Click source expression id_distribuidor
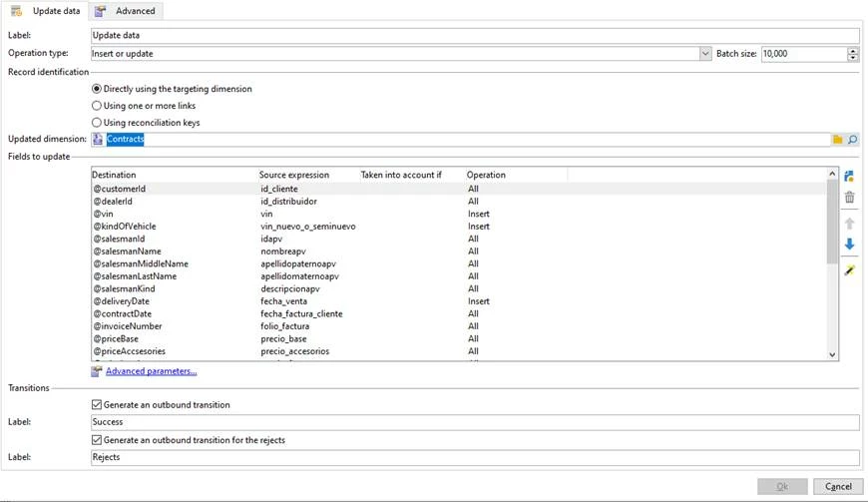This screenshot has width=868, height=502. coord(289,202)
